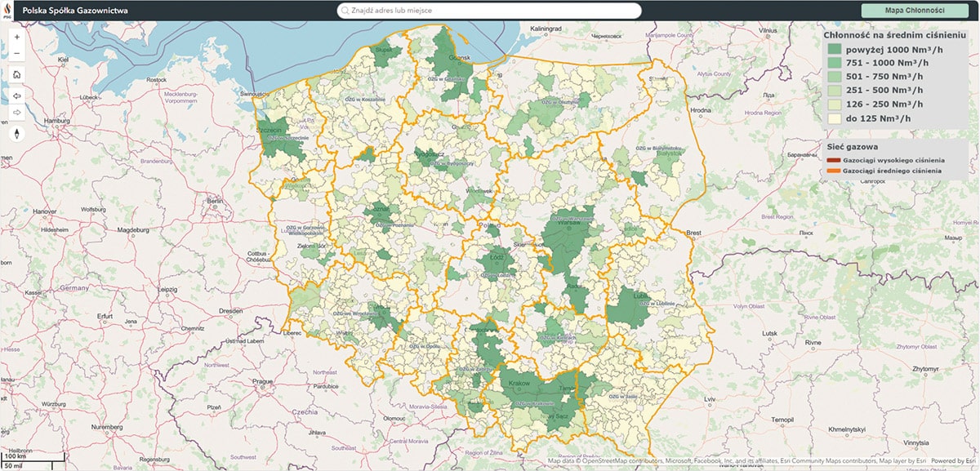Zoom out with the minus button
Viewport: 980px width, 471px height.
click(x=17, y=53)
